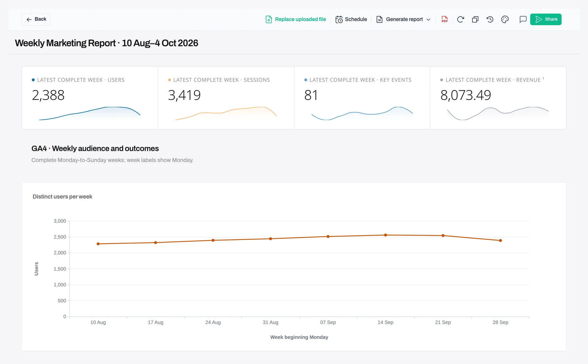Click the Users sparkline chart

click(89, 113)
